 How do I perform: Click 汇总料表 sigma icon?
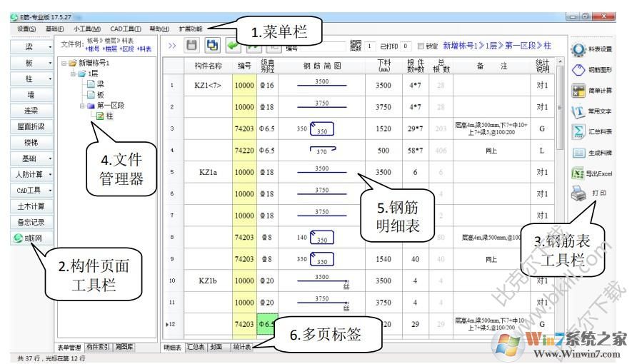578,131
